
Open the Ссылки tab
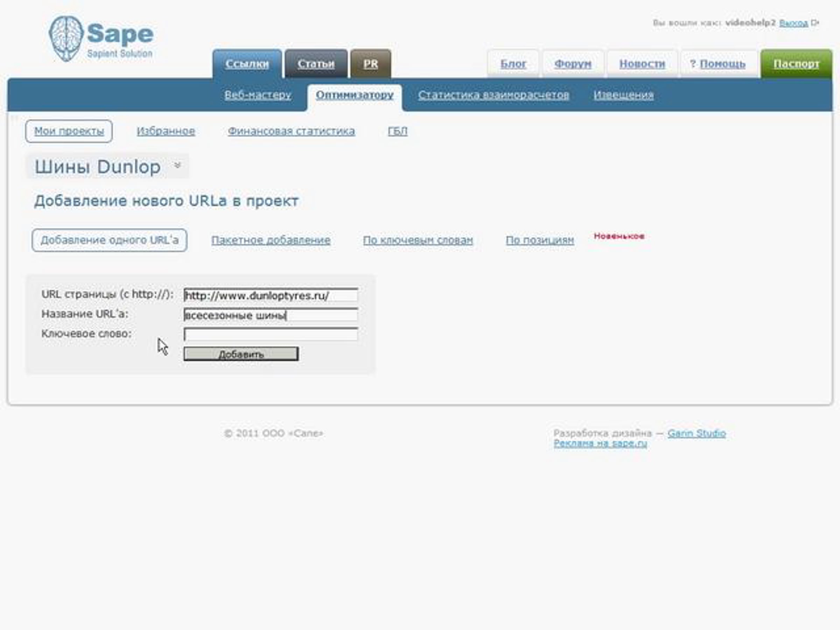(247, 64)
